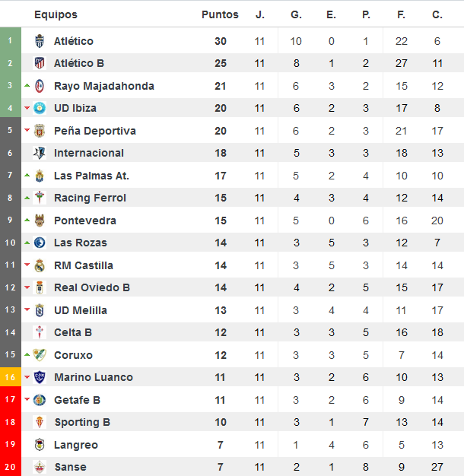464x476 pixels.
Task: Click the Getafe B club badge
Action: 40,400
